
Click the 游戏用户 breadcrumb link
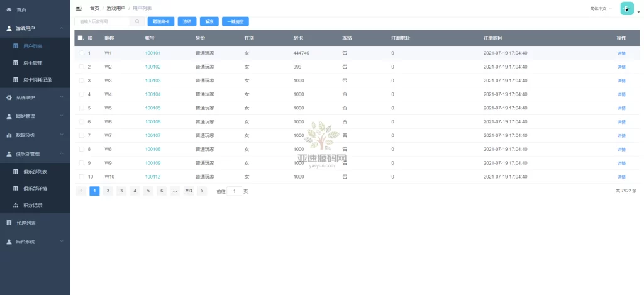116,8
